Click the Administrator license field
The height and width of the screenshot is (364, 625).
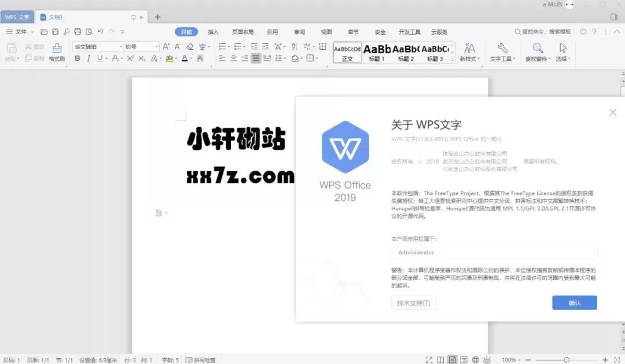(494, 252)
